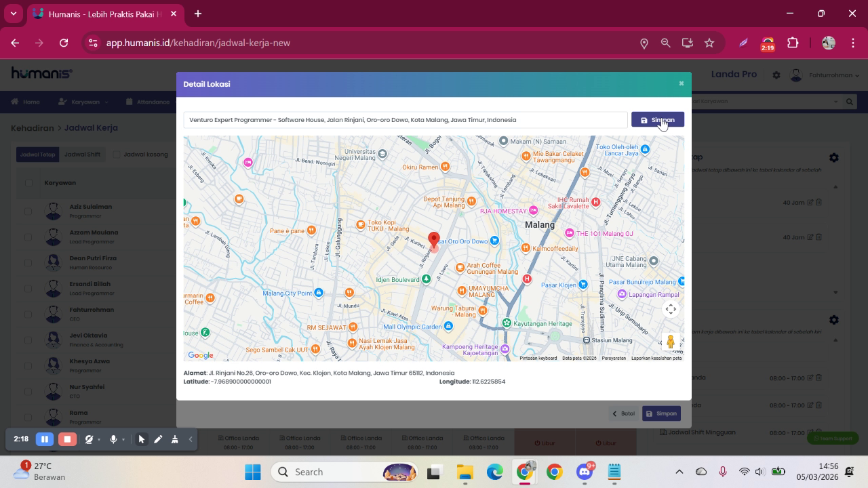Open the settings gear beside Landa Pro
This screenshot has height=488, width=868.
pos(776,75)
